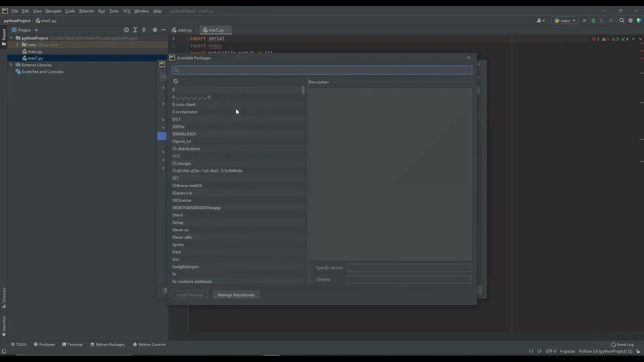Click the Options text field
644x362 pixels.
click(409, 280)
